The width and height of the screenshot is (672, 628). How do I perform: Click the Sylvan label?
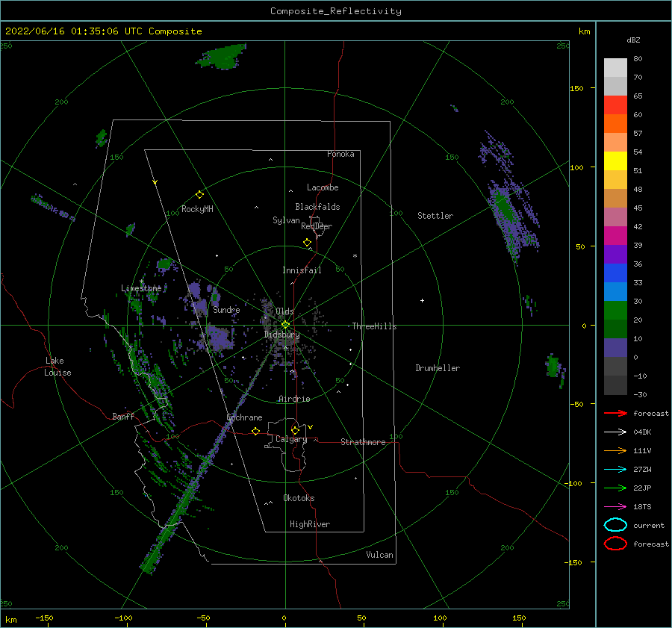tap(286, 220)
